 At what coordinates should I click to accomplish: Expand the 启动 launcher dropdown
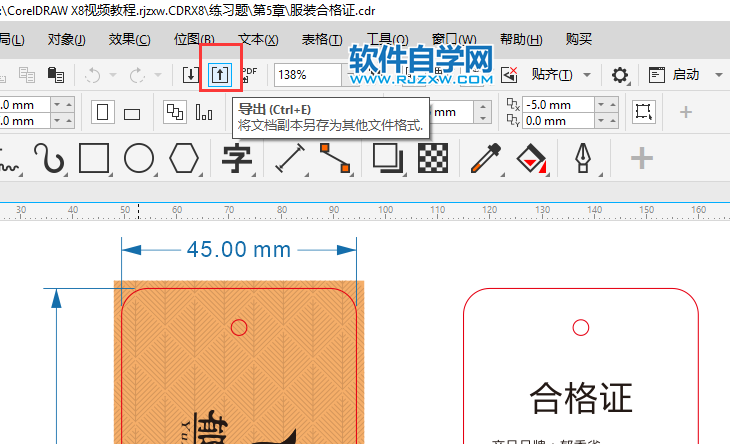[x=719, y=75]
